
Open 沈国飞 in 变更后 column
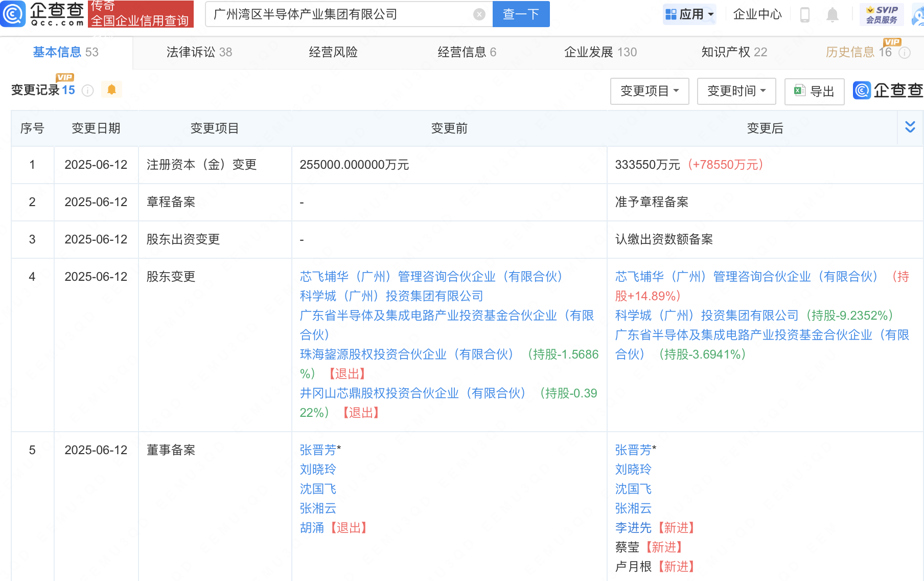click(633, 489)
